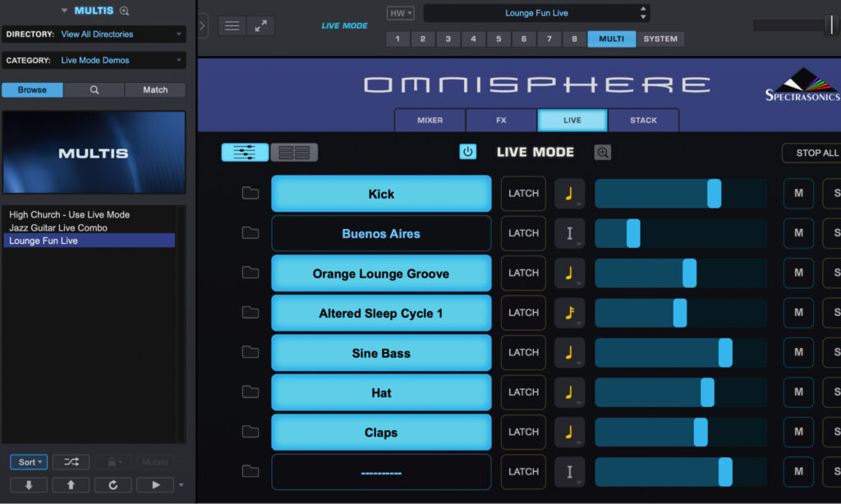
Task: Click the play triangle icon below the browser
Action: click(154, 484)
